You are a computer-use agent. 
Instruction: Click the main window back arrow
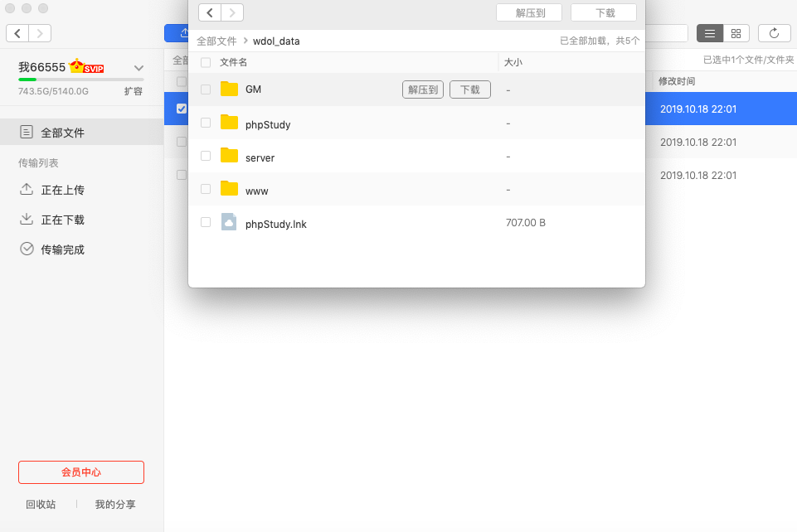pos(17,33)
